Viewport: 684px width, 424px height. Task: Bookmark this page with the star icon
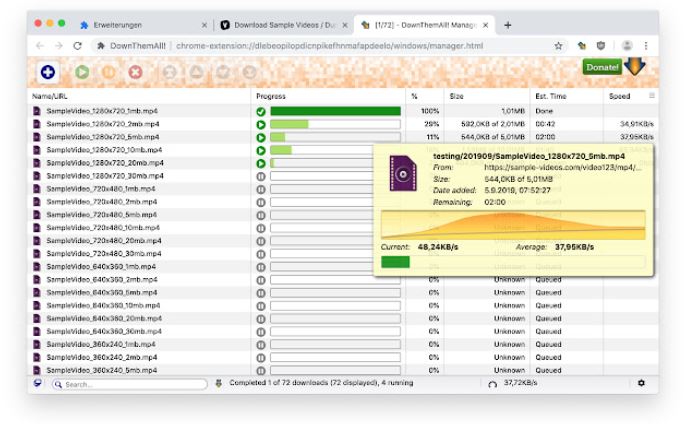pyautogui.click(x=558, y=46)
